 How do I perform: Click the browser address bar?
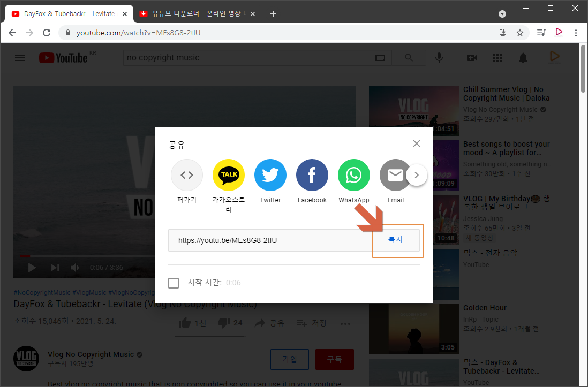[x=277, y=33]
